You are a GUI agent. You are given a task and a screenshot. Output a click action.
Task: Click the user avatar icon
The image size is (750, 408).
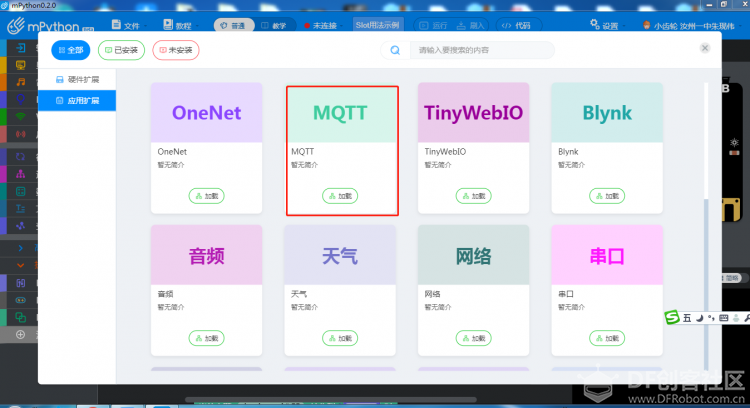click(x=647, y=25)
